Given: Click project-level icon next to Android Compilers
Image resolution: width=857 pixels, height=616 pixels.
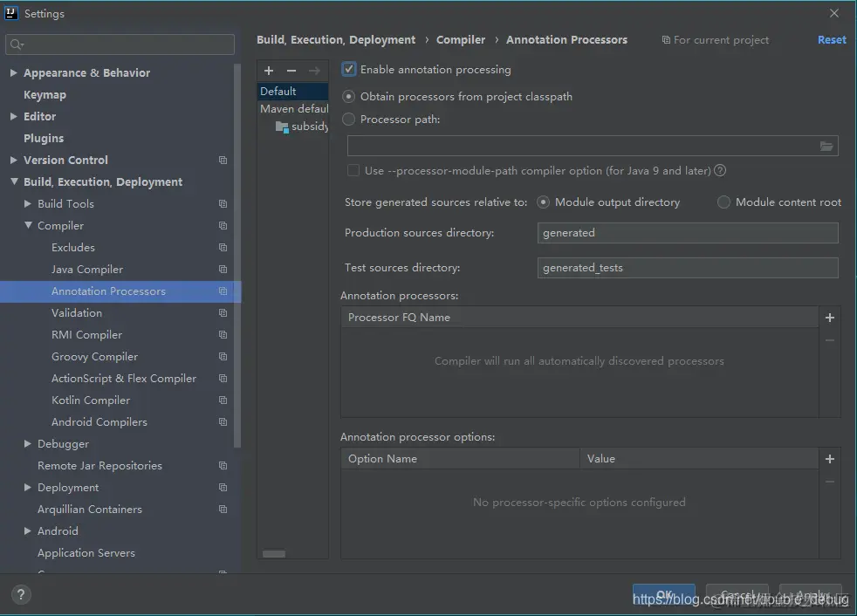Looking at the screenshot, I should point(223,422).
